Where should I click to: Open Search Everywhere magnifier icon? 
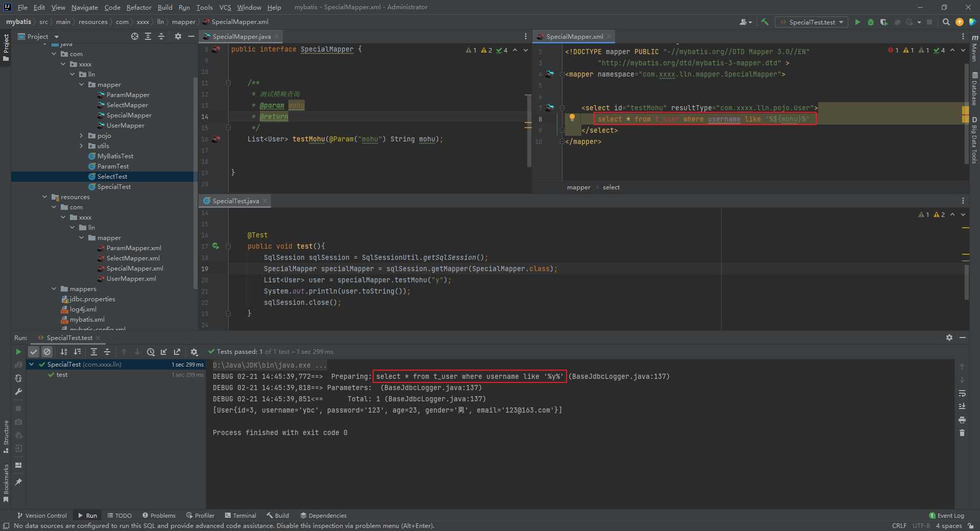[x=946, y=22]
